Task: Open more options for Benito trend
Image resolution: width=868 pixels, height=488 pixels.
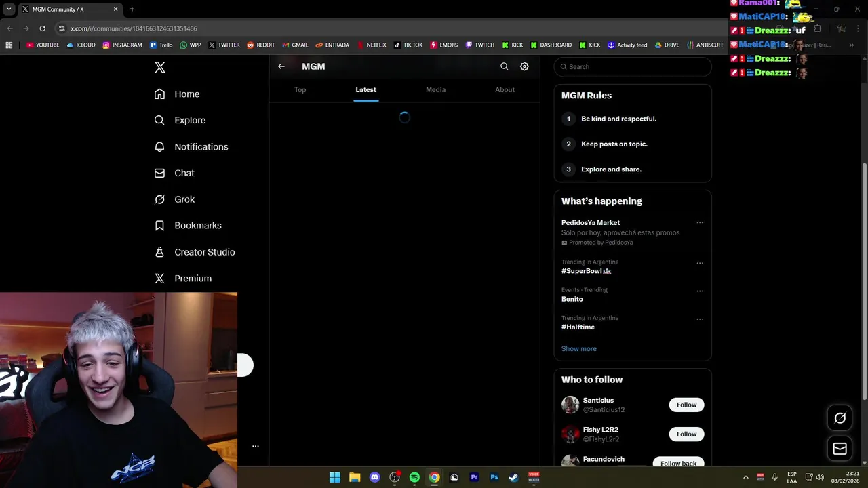Action: [x=700, y=291]
